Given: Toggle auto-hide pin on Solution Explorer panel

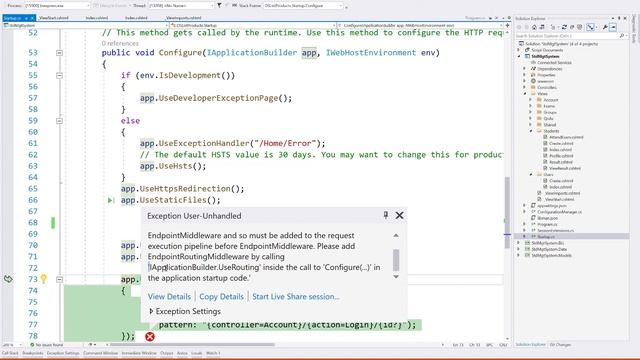Looking at the screenshot, I should pos(619,18).
